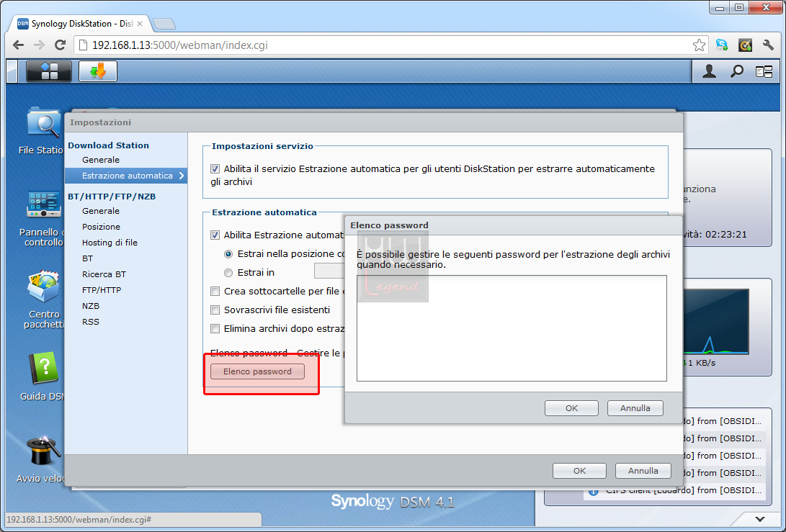
Task: Click the BT/HTTP/FTP/NZB section heading
Action: click(112, 197)
